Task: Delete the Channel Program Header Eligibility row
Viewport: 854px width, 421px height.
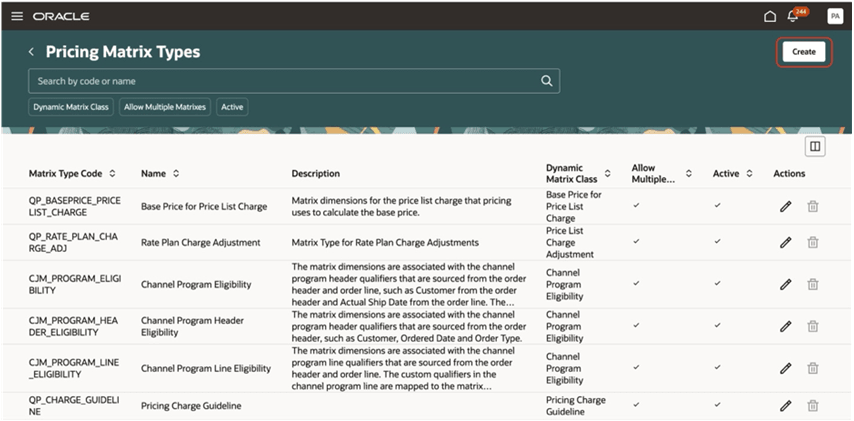Action: click(813, 326)
